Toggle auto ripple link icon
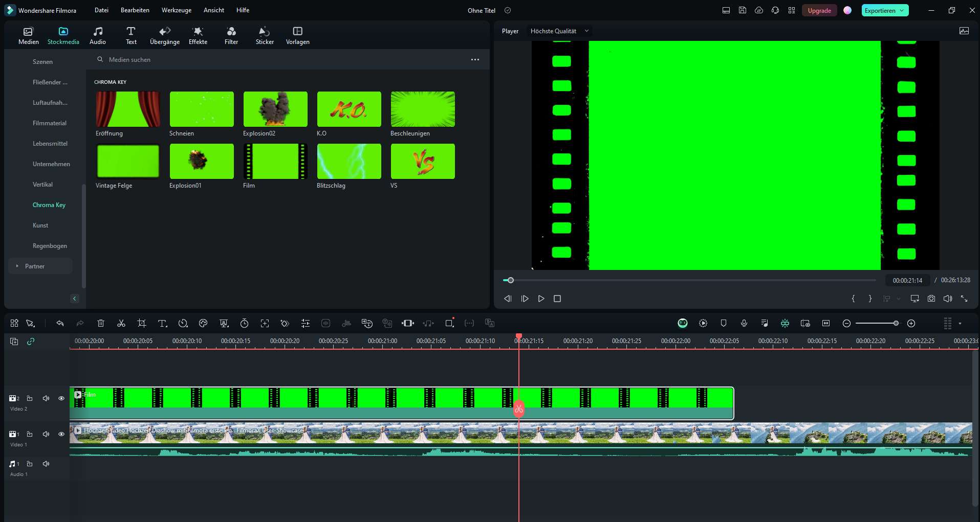 [x=31, y=341]
